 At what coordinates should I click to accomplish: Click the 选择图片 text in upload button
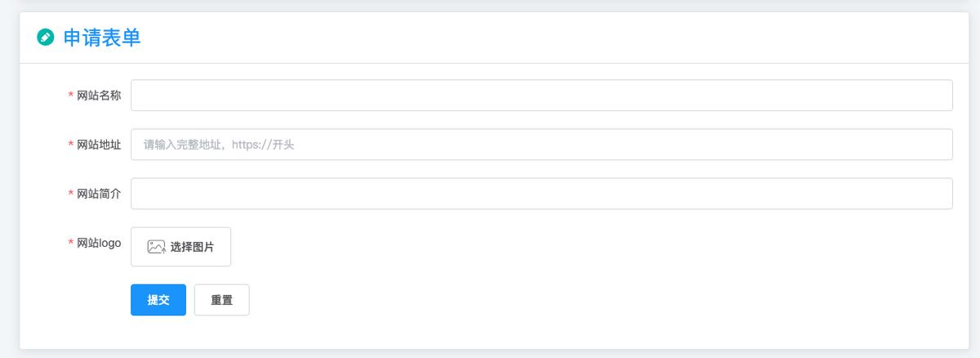[192, 247]
